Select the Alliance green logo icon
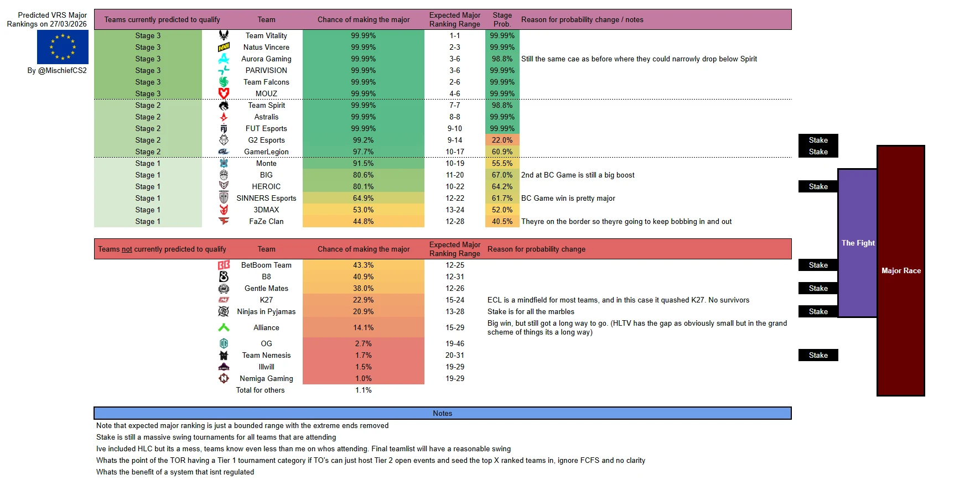 tap(224, 327)
